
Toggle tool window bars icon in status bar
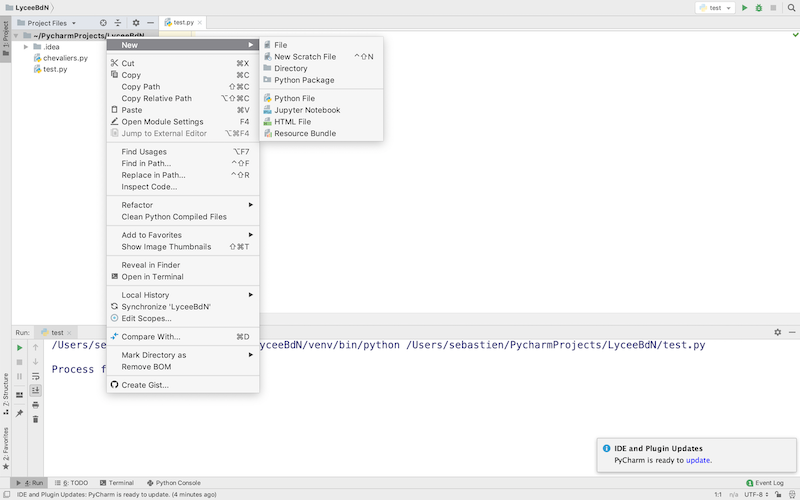click(x=7, y=494)
